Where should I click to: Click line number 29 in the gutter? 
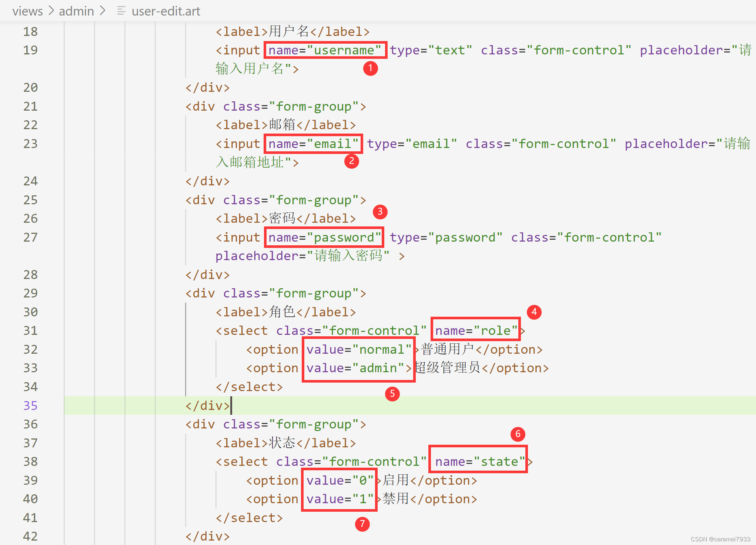30,293
